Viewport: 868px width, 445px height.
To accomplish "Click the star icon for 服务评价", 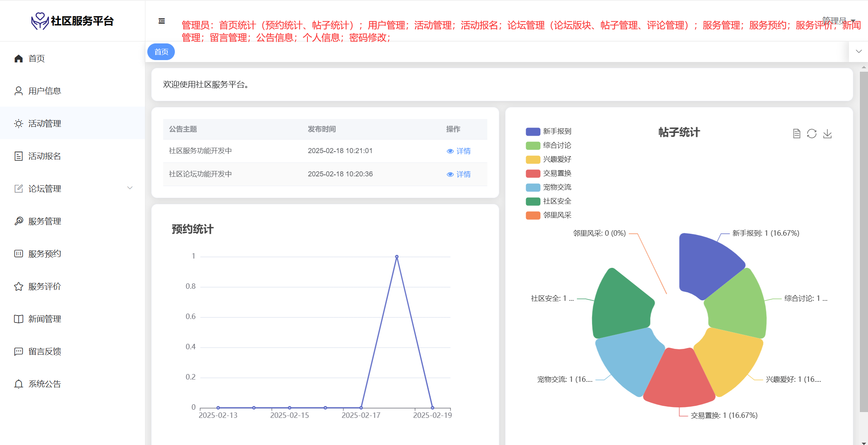I will point(19,286).
